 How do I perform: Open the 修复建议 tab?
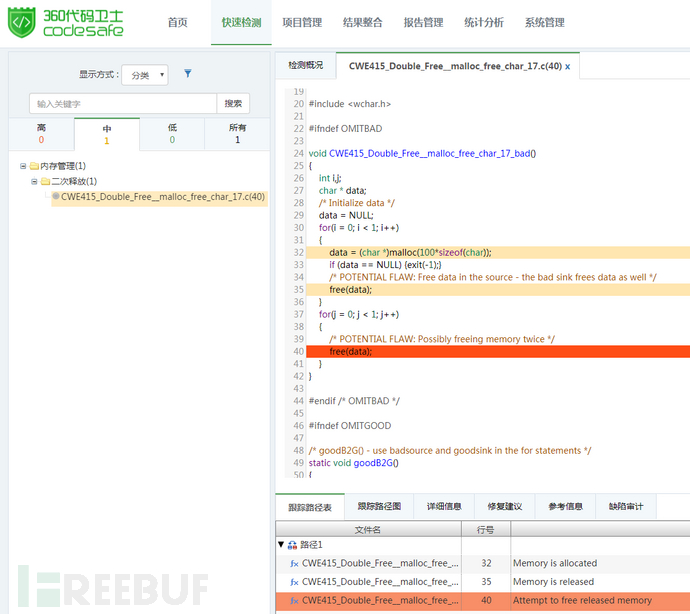click(505, 506)
